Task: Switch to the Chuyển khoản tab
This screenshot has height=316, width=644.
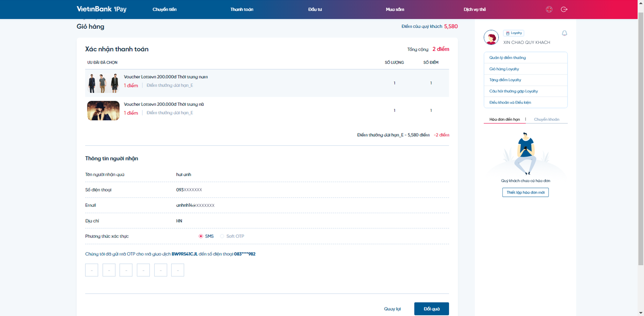Action: tap(546, 120)
